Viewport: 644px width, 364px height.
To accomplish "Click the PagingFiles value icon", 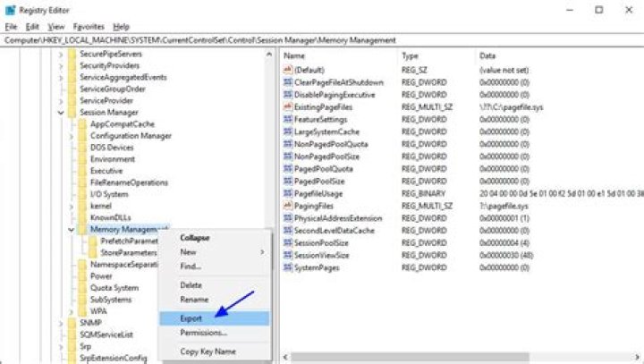I will coord(287,205).
